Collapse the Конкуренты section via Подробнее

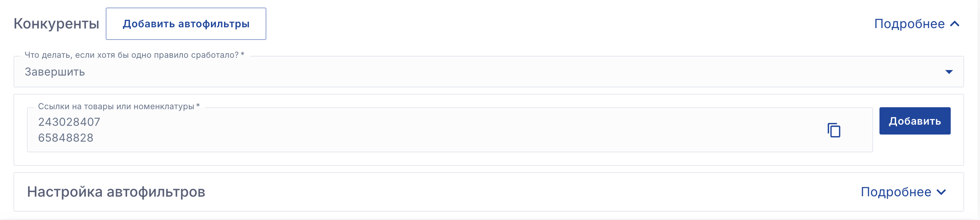click(x=909, y=24)
